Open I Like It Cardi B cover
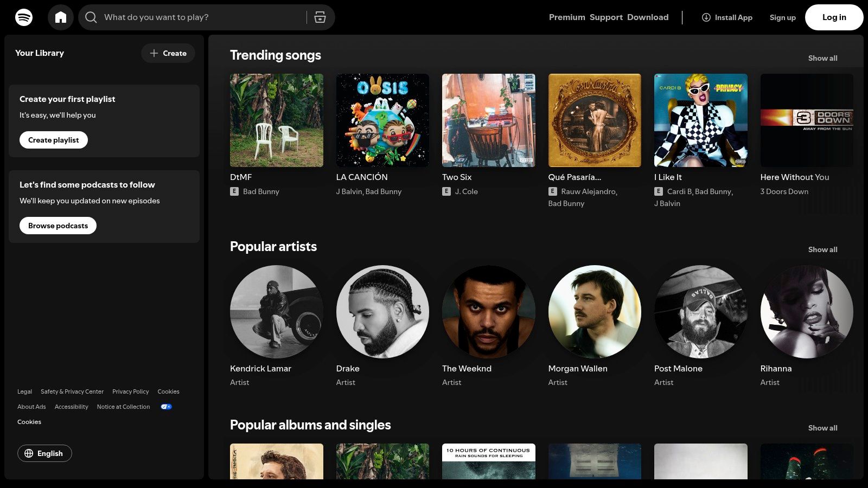The width and height of the screenshot is (868, 488). [x=701, y=120]
